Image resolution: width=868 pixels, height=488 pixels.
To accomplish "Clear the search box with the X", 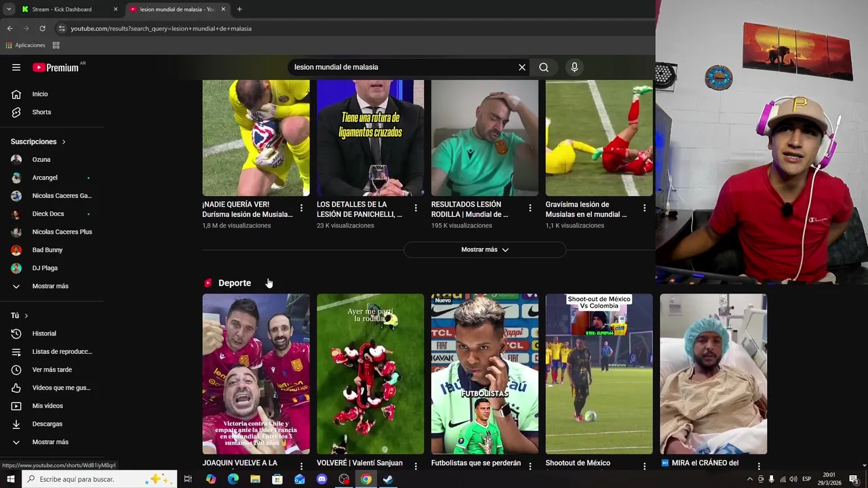I will [x=522, y=67].
